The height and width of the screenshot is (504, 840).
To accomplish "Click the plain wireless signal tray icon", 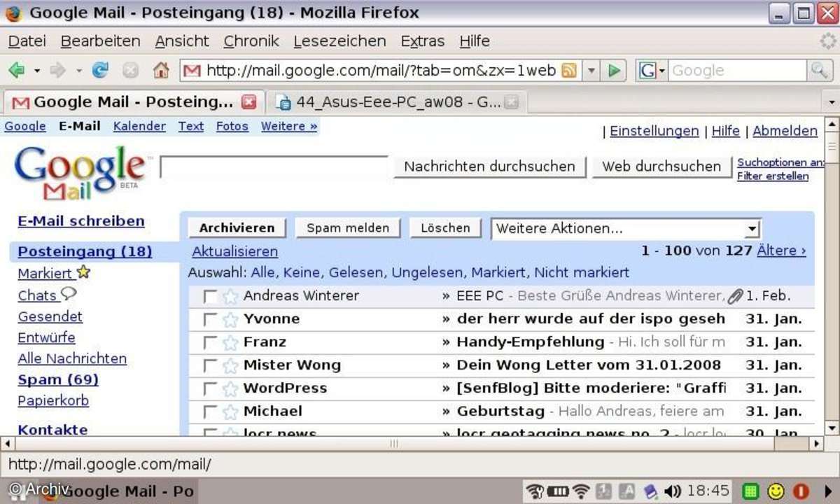I will tap(581, 491).
